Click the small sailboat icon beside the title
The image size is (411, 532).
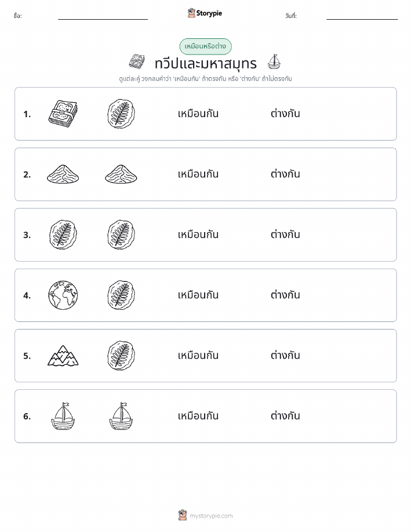[274, 61]
